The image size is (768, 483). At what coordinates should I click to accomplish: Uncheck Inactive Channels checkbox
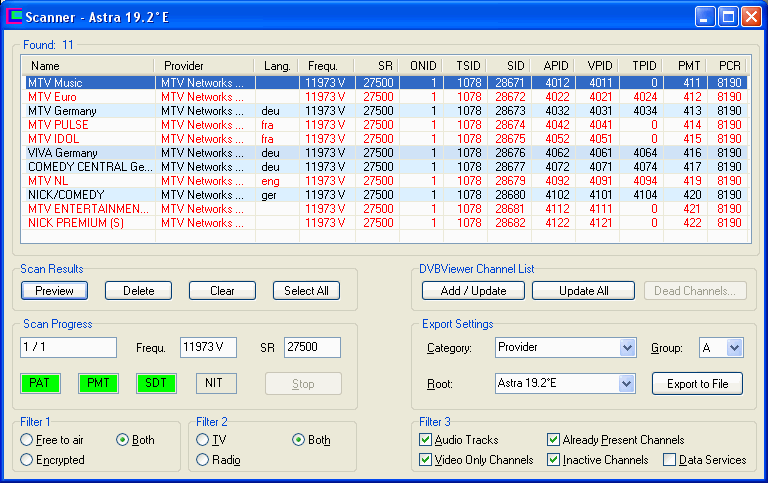(554, 460)
